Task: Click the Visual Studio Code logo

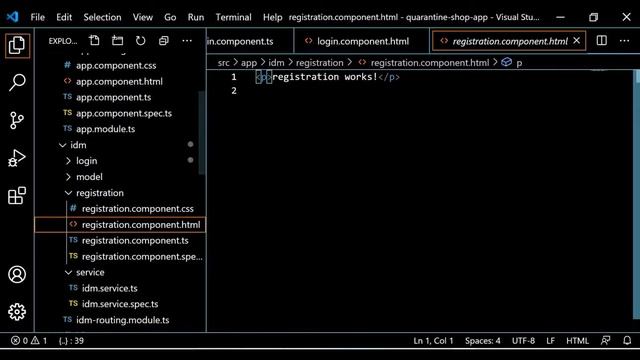Action: point(12,17)
